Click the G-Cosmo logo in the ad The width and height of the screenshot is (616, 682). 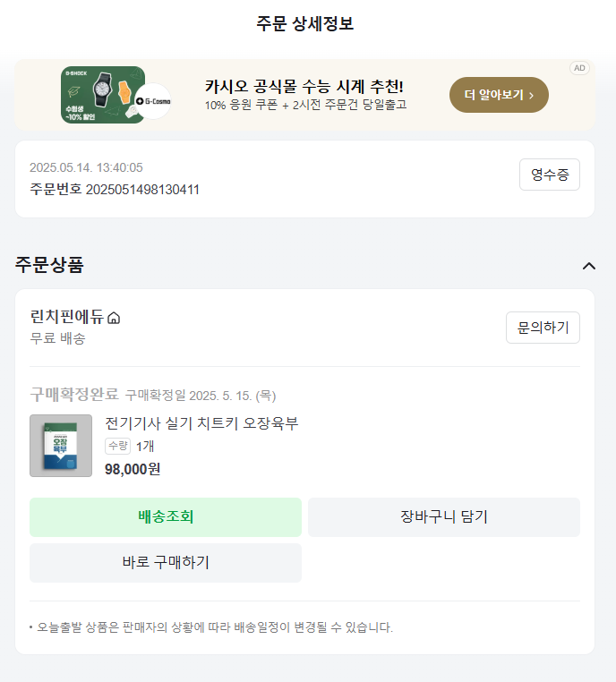(156, 101)
